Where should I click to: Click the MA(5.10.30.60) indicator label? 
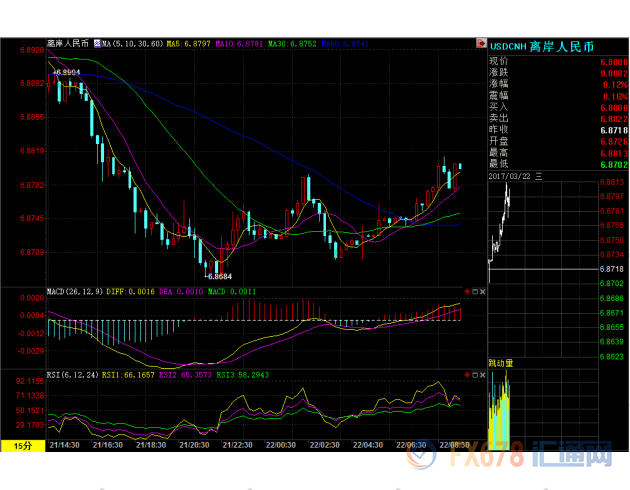tap(133, 43)
